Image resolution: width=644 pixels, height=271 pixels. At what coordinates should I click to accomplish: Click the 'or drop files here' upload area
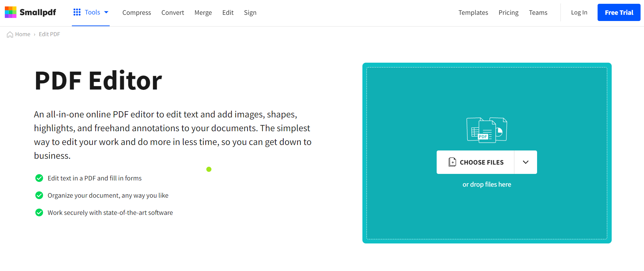pyautogui.click(x=487, y=184)
